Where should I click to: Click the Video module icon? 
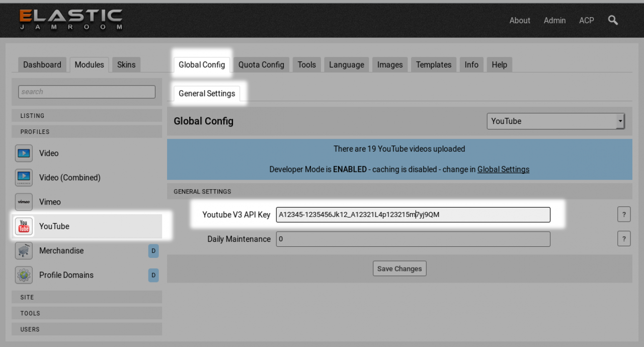click(x=24, y=153)
